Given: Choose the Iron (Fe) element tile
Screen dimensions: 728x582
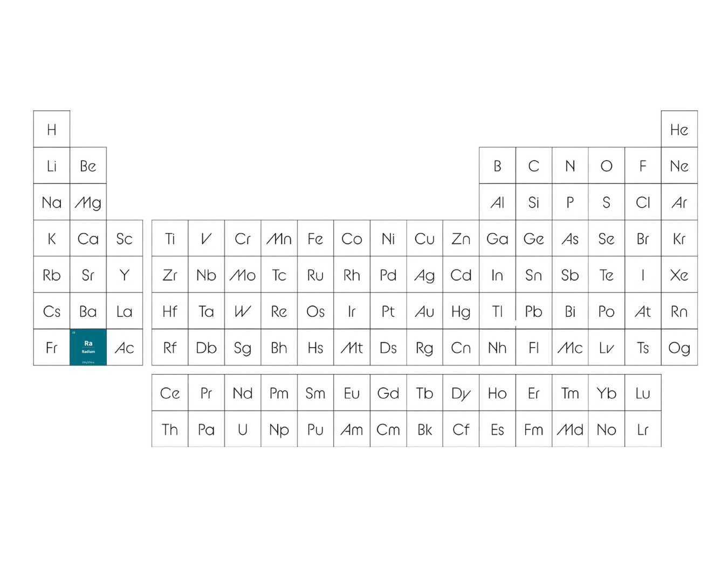Looking at the screenshot, I should (x=315, y=238).
